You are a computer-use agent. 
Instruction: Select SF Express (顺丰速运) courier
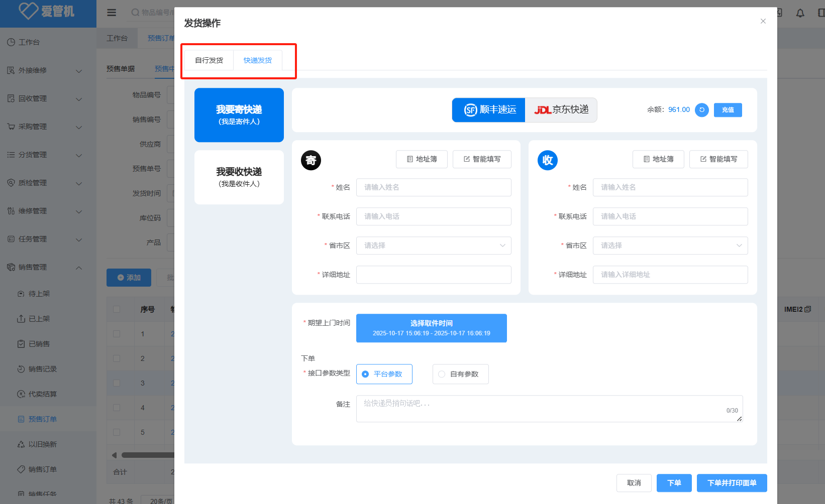click(x=489, y=110)
